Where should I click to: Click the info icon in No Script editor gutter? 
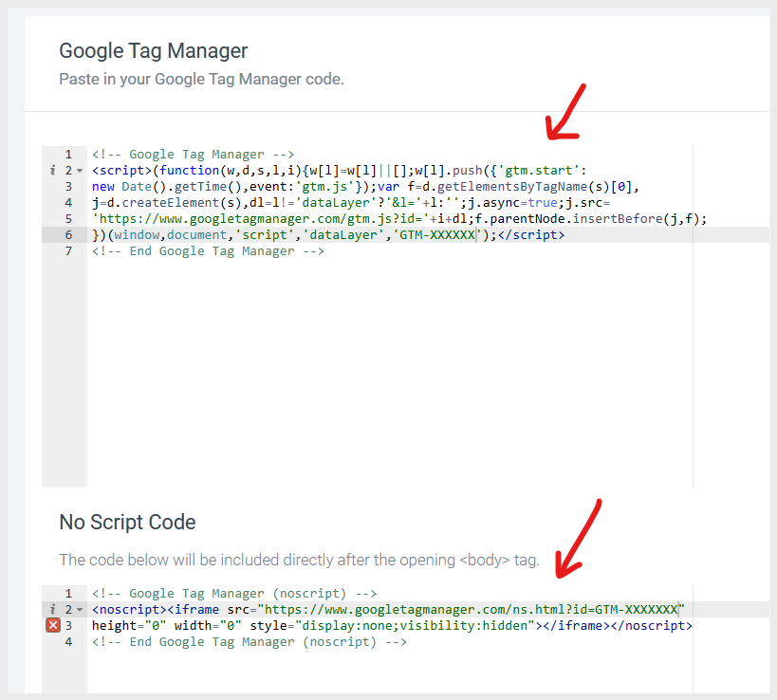(52, 609)
